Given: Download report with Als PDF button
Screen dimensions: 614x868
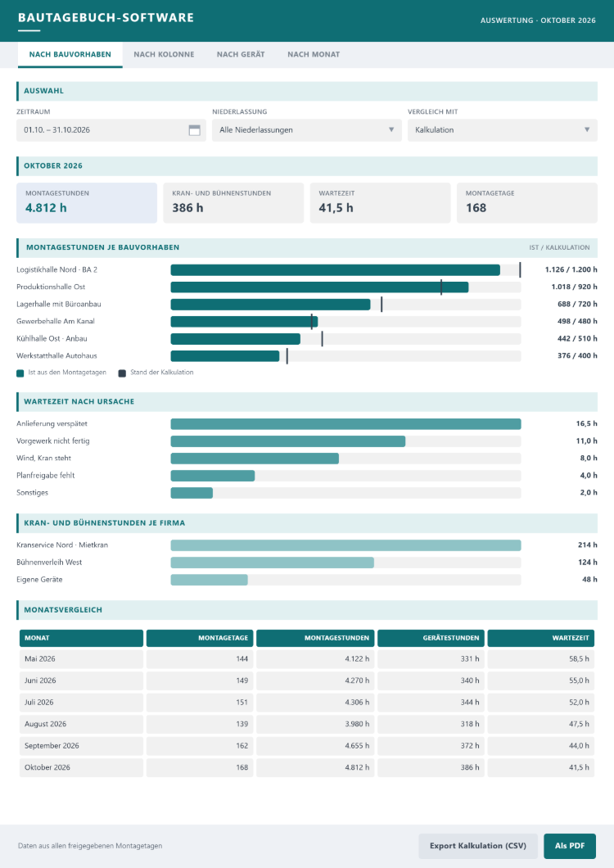Looking at the screenshot, I should pyautogui.click(x=570, y=846).
